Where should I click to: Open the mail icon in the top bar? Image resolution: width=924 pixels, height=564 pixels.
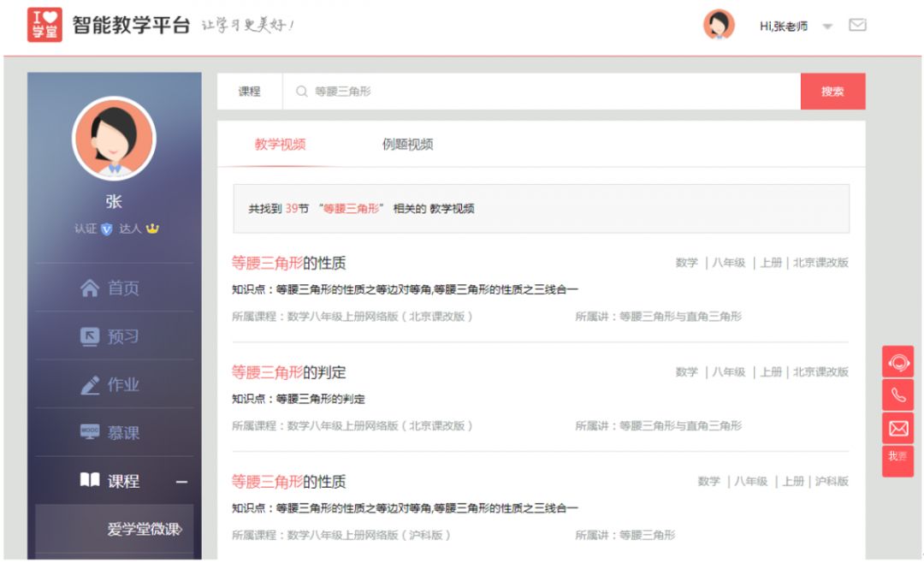(x=860, y=27)
